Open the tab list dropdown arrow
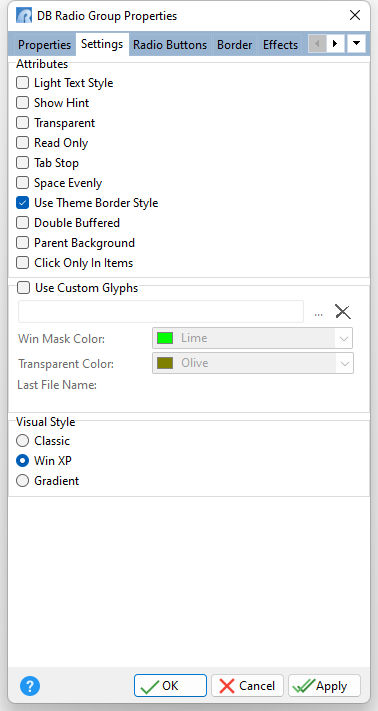 click(x=356, y=44)
